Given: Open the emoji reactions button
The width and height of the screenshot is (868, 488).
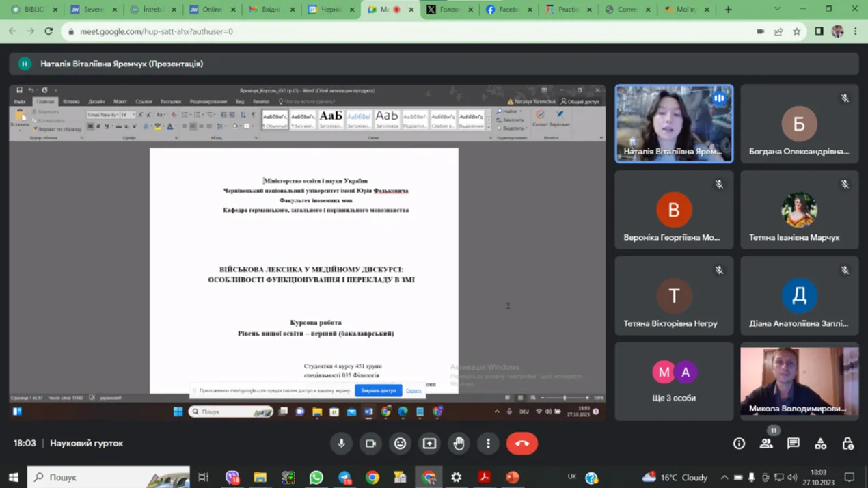Looking at the screenshot, I should 400,444.
